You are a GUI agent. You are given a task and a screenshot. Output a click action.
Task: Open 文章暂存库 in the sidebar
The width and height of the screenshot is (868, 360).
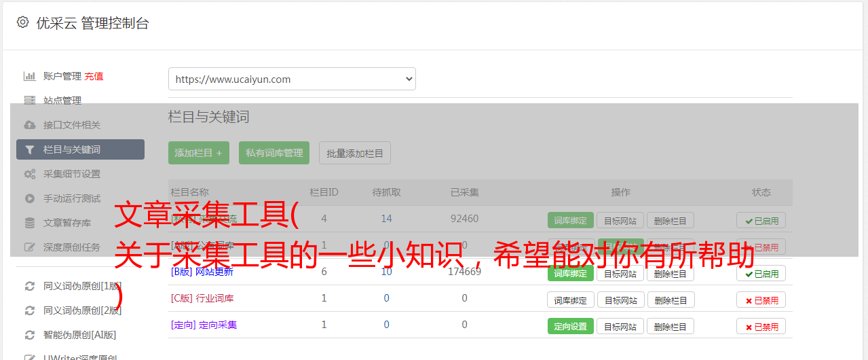[67, 223]
